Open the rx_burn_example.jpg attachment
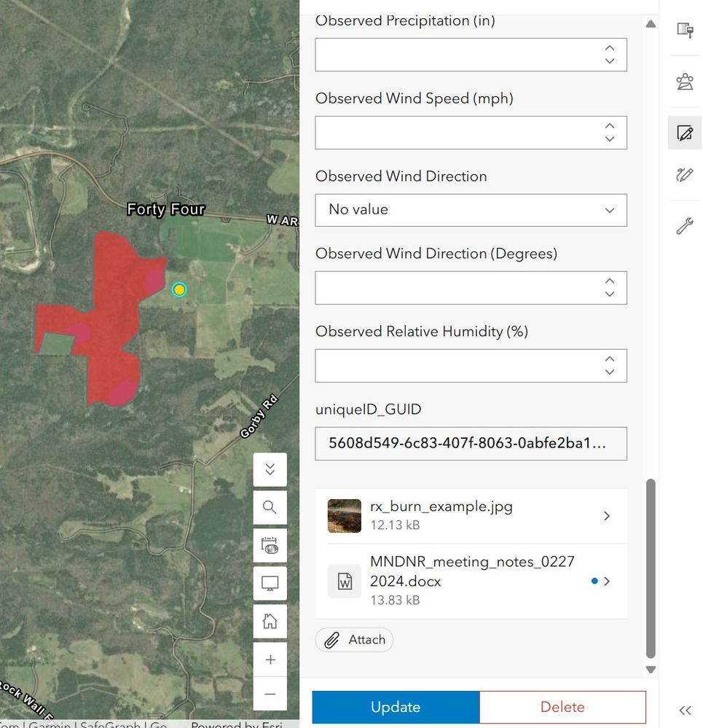 point(471,516)
